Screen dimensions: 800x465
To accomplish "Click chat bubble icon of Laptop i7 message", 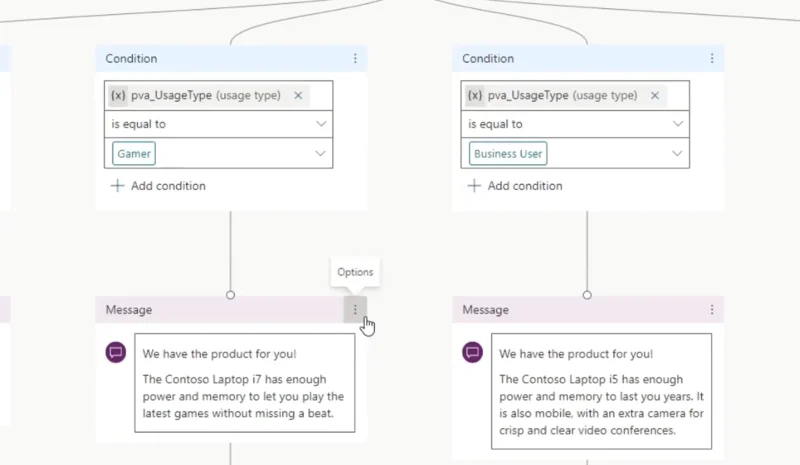I will 116,352.
